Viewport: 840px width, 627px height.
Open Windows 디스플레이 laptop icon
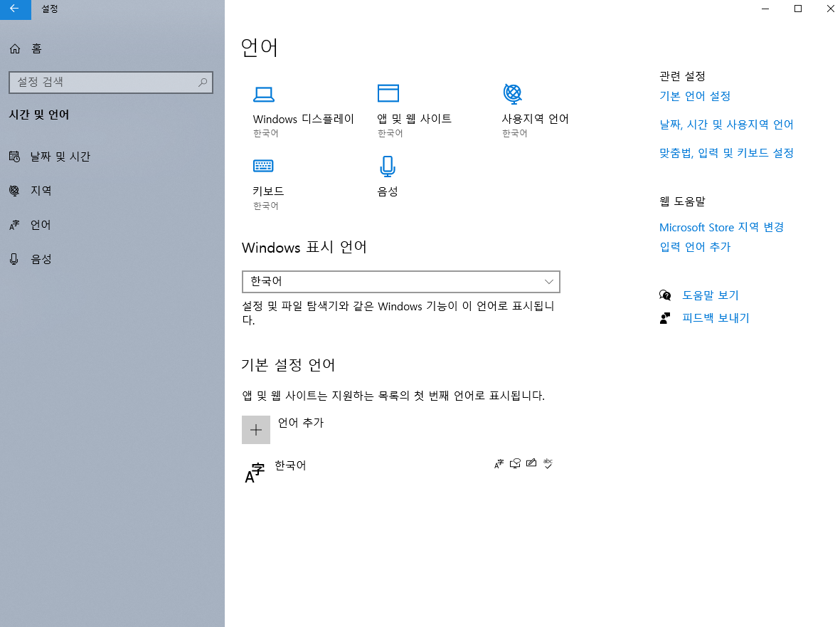click(264, 95)
